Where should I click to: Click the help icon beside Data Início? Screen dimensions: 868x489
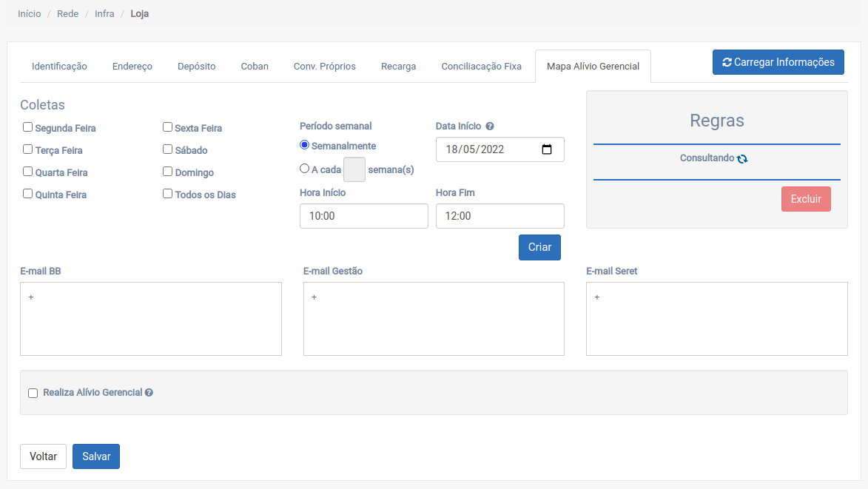490,127
